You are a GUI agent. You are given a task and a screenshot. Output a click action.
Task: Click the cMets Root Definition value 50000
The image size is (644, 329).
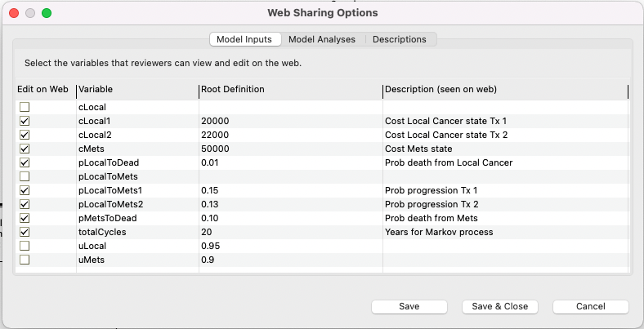[216, 149]
